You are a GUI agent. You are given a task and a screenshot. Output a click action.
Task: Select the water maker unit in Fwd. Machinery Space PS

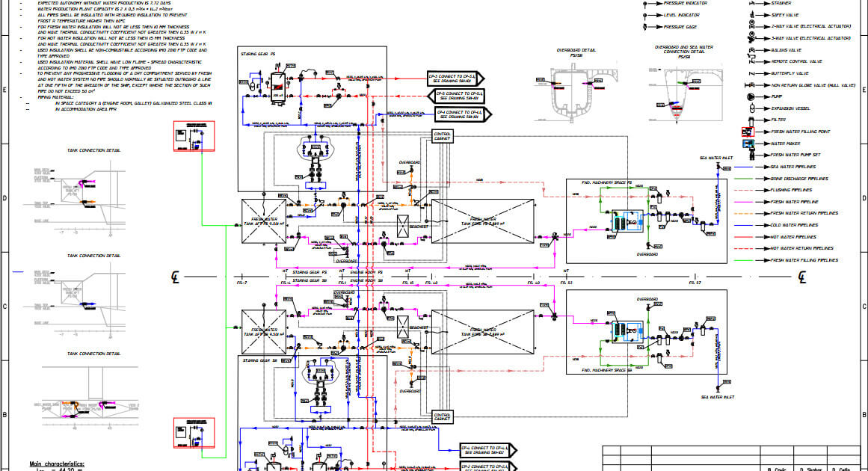[x=624, y=221]
